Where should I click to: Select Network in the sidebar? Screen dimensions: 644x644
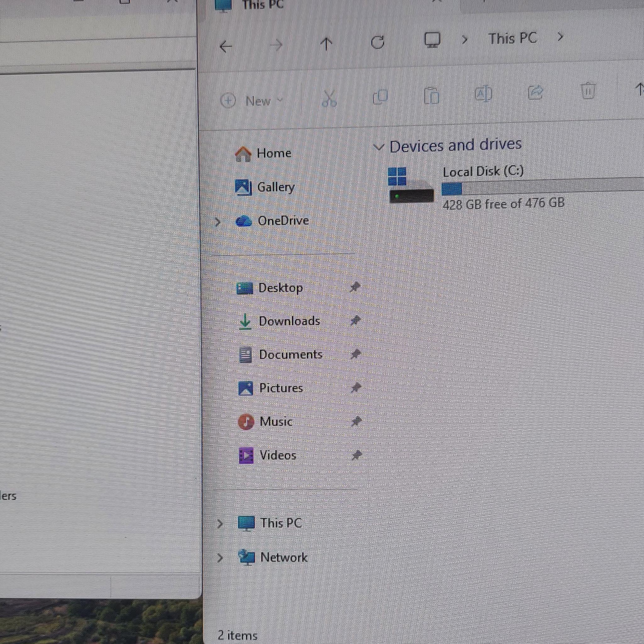[273, 557]
